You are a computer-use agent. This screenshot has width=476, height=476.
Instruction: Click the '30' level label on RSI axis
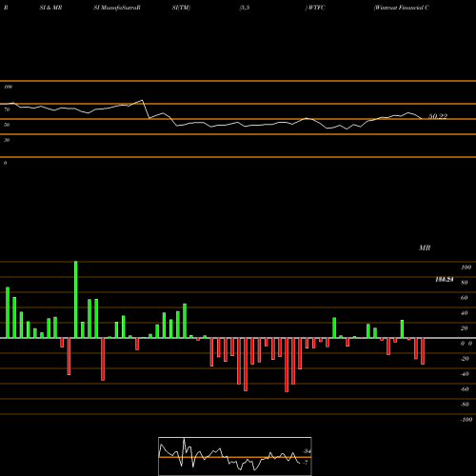pos(7,140)
